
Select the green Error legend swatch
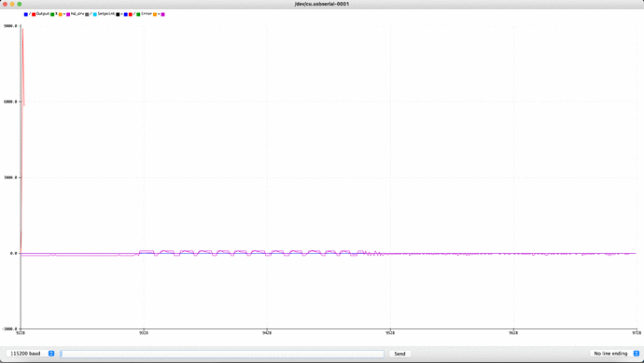tap(138, 14)
